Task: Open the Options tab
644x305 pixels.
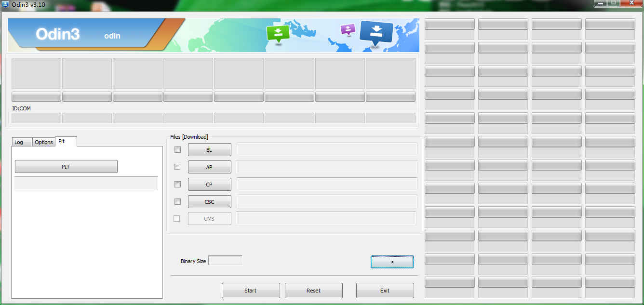Action: (43, 142)
